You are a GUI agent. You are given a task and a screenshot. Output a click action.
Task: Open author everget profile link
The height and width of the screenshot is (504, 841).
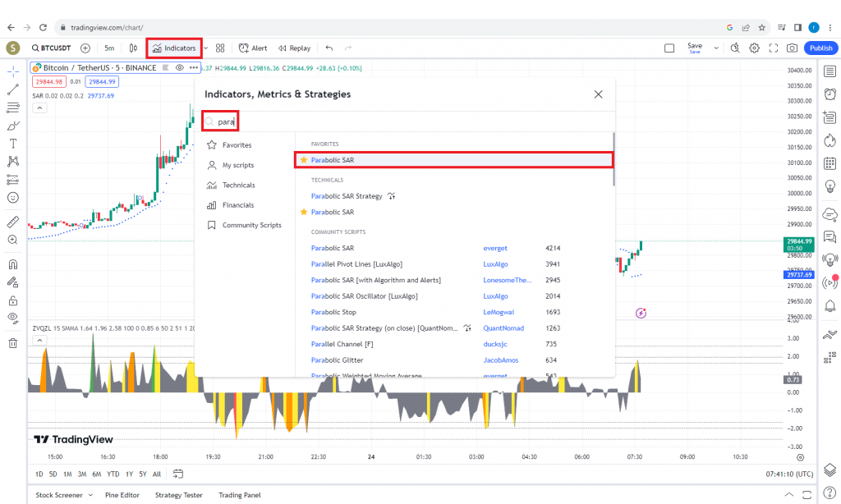(x=495, y=248)
